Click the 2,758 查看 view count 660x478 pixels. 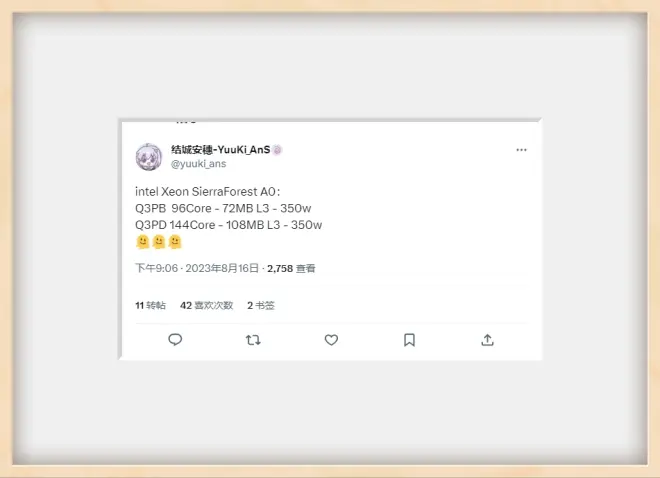[291, 268]
